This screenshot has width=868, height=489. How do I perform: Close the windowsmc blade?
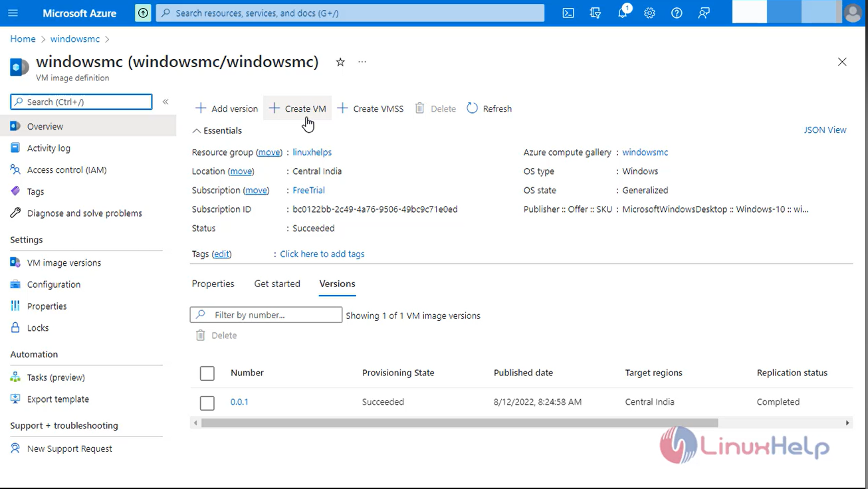tap(842, 62)
